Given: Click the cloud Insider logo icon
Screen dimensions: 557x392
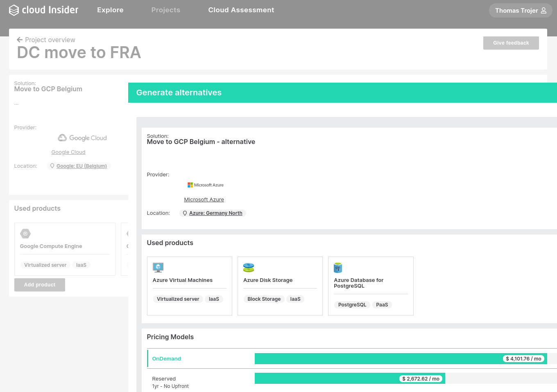Looking at the screenshot, I should click(x=14, y=10).
